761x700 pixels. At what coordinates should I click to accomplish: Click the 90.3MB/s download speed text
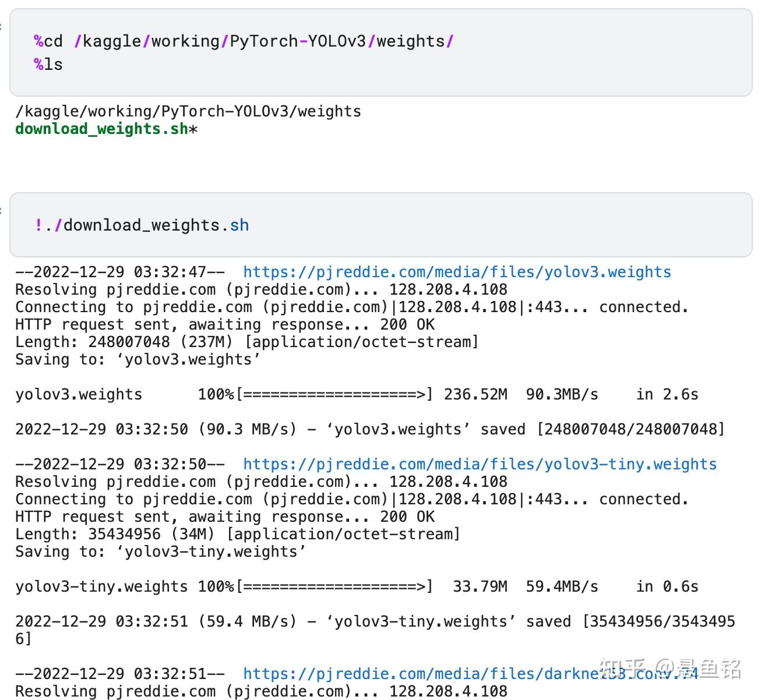[x=562, y=394]
